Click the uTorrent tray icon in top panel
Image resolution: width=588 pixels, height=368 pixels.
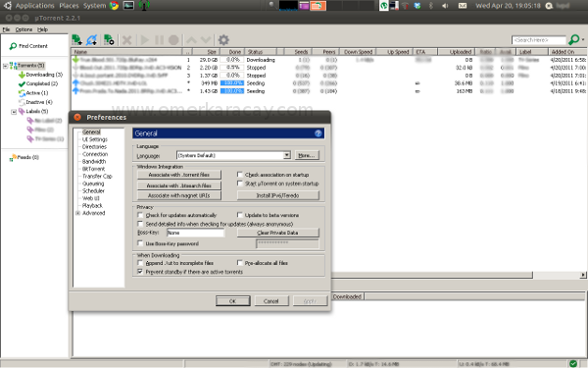[x=384, y=6]
